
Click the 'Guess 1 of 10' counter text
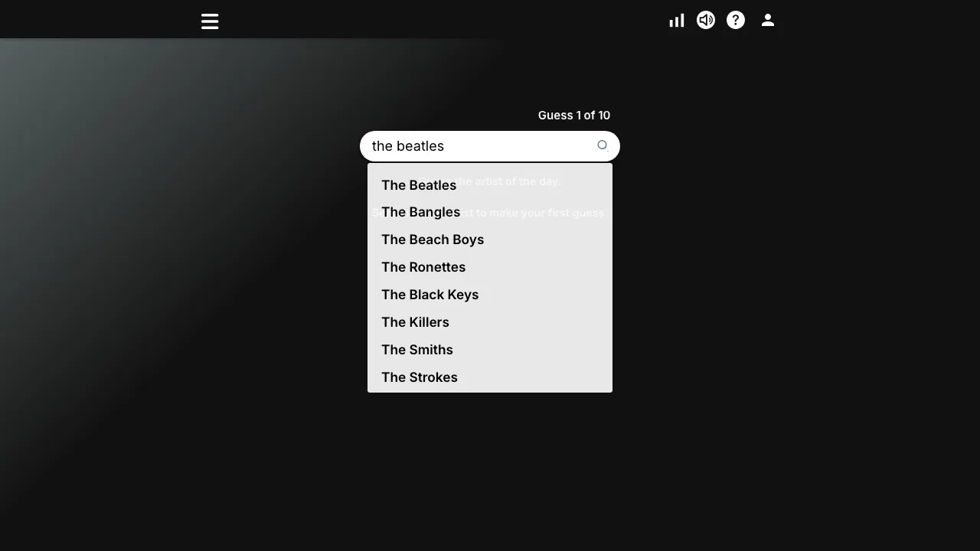pos(574,116)
